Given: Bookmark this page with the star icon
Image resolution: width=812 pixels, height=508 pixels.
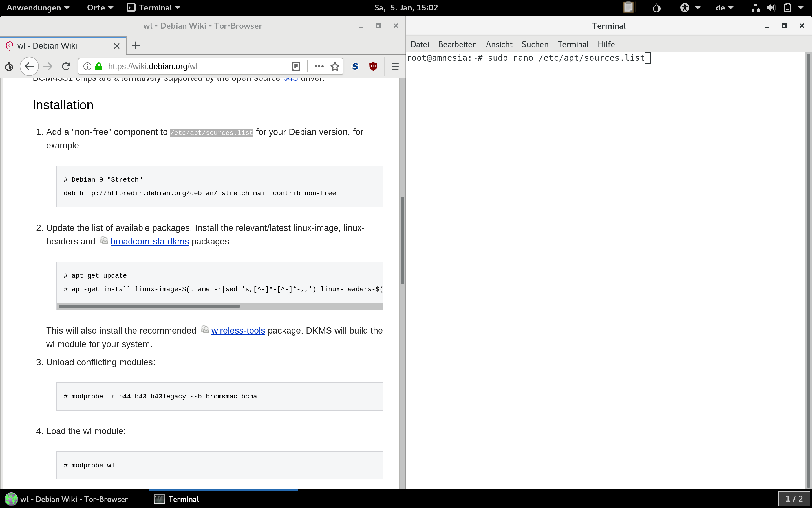Looking at the screenshot, I should coord(335,67).
